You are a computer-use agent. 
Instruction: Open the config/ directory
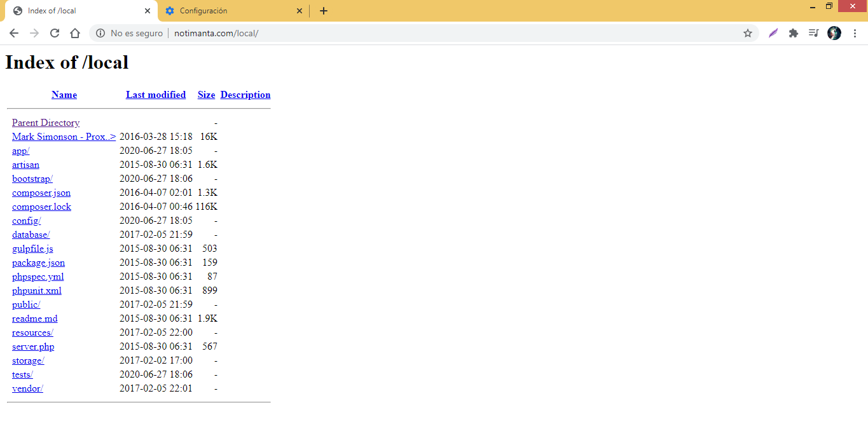(x=26, y=221)
